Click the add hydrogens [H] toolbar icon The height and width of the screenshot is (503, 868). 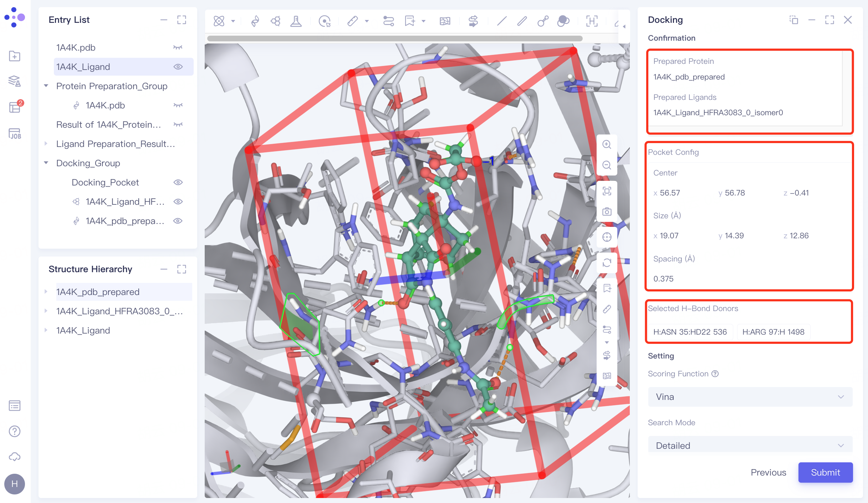click(592, 21)
